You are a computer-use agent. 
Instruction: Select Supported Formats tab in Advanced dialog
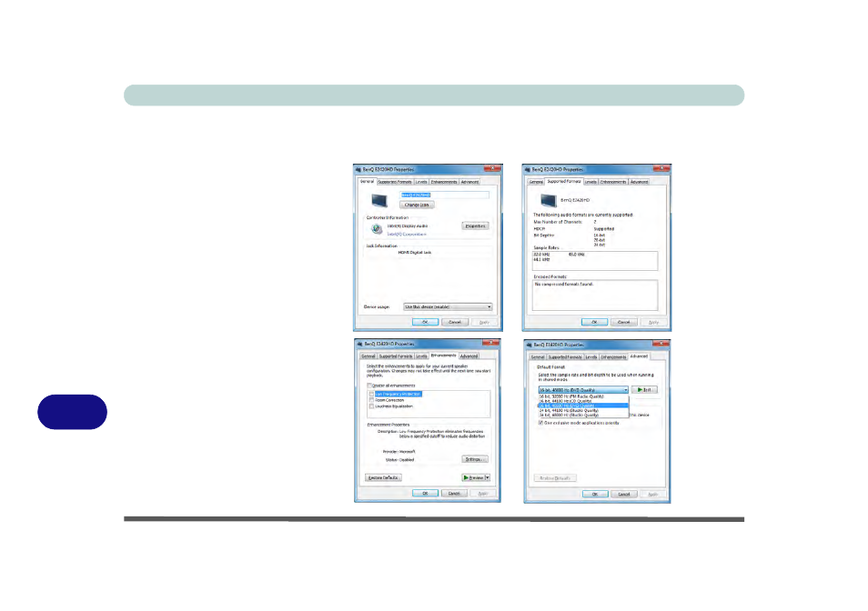565,357
